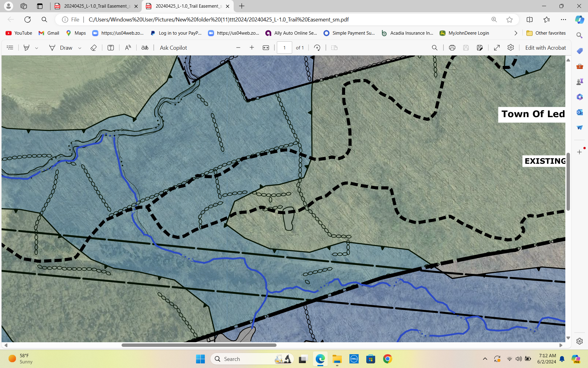This screenshot has width=588, height=368.
Task: Toggle Edge split screen view
Action: coord(530,19)
